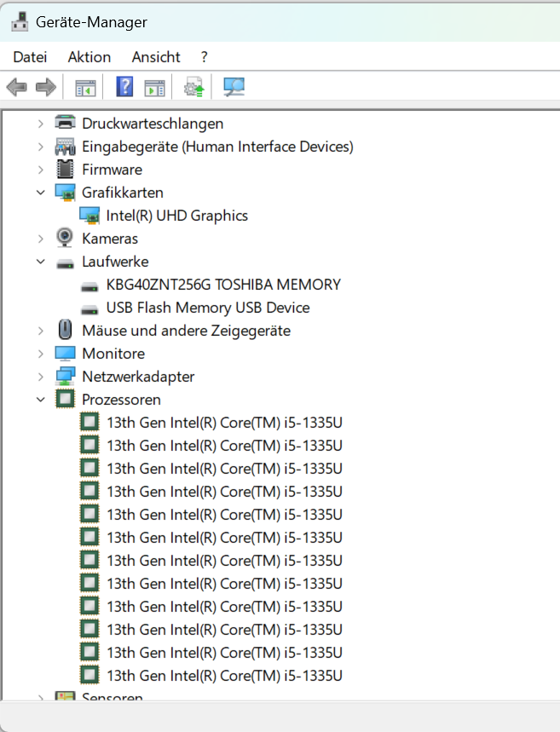Select the Monitore label
The height and width of the screenshot is (732, 560).
click(113, 354)
